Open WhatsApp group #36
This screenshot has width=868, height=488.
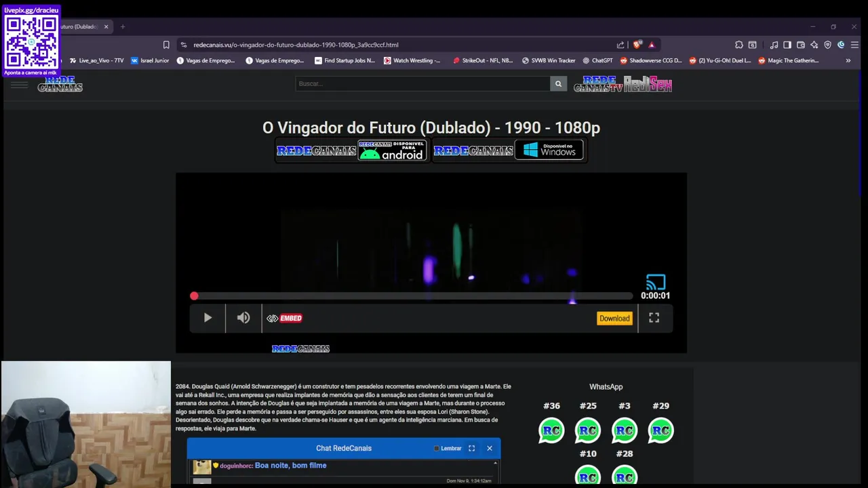tap(551, 430)
